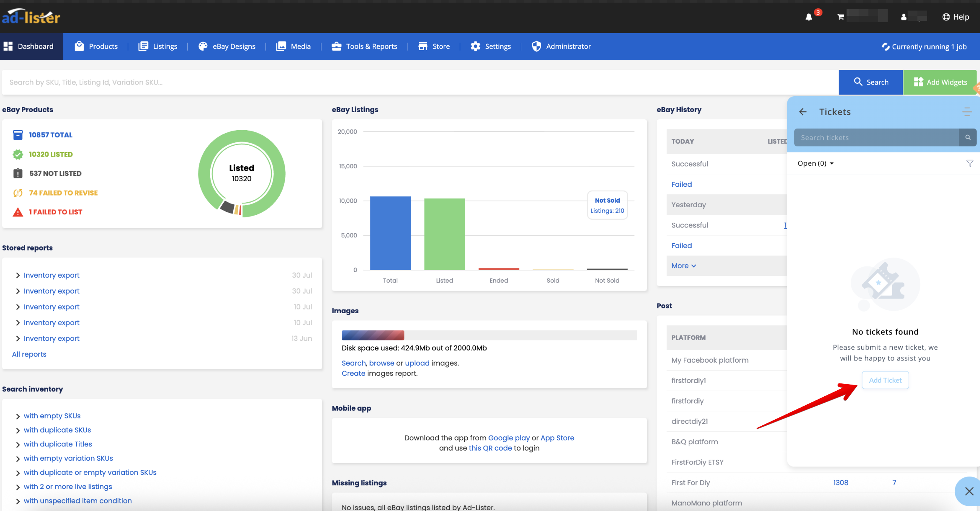Expand More in eBay History
This screenshot has height=511, width=980.
pyautogui.click(x=683, y=265)
